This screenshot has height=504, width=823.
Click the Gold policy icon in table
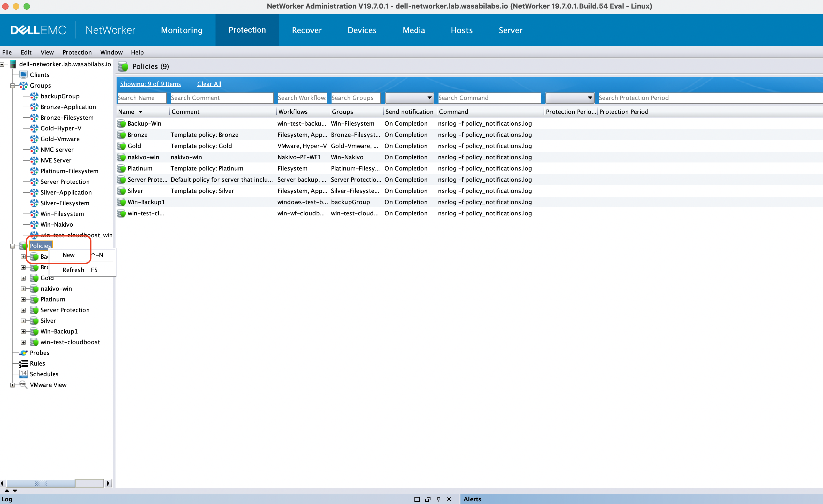pos(122,146)
